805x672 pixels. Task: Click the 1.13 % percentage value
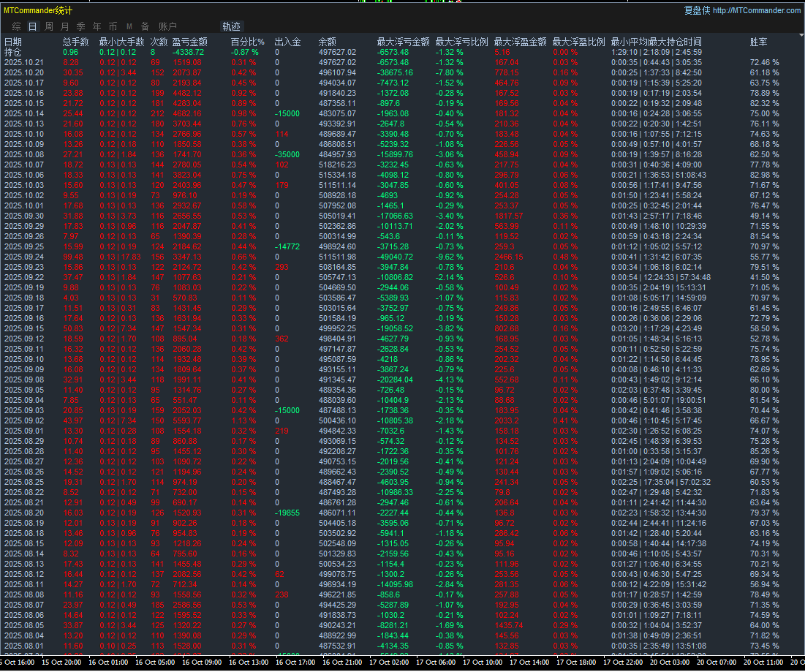click(243, 420)
